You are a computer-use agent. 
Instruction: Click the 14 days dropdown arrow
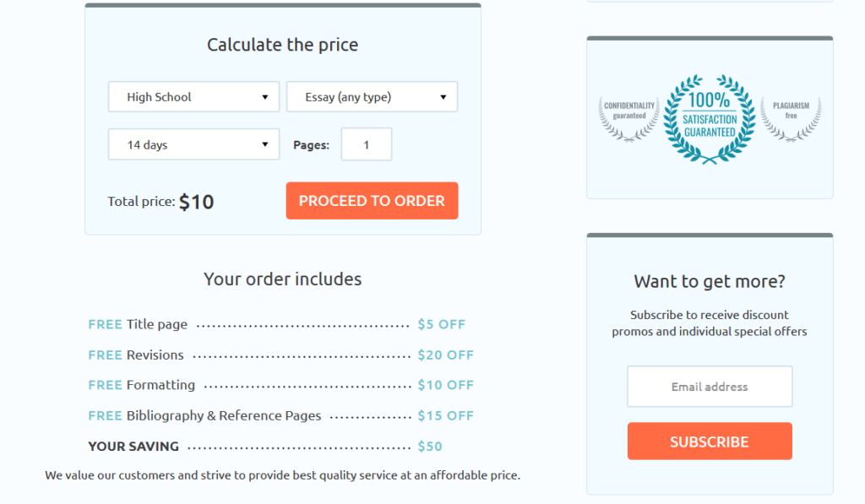click(264, 144)
